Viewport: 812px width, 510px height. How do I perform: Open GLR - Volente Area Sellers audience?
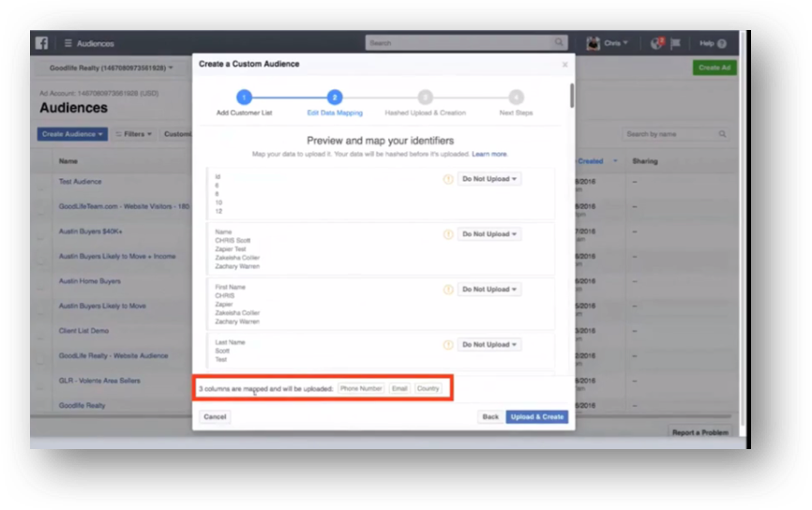click(x=99, y=381)
